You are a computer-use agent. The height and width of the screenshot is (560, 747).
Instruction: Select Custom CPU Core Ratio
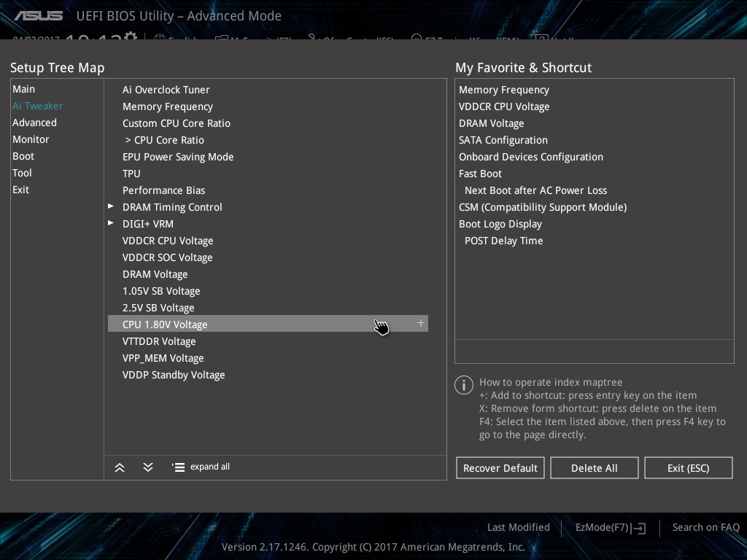[x=177, y=123]
